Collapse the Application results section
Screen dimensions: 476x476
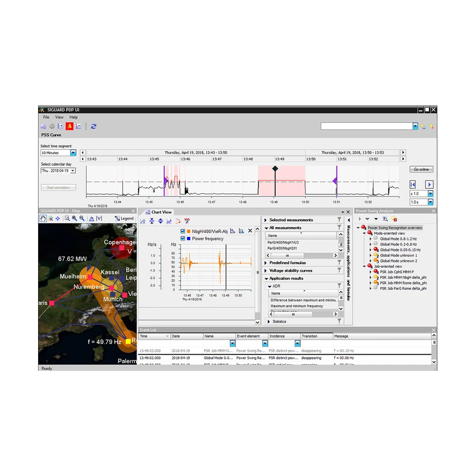click(x=266, y=278)
